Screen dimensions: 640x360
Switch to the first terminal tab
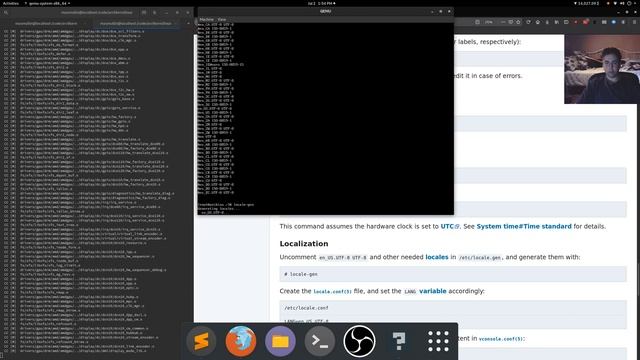coord(46,23)
